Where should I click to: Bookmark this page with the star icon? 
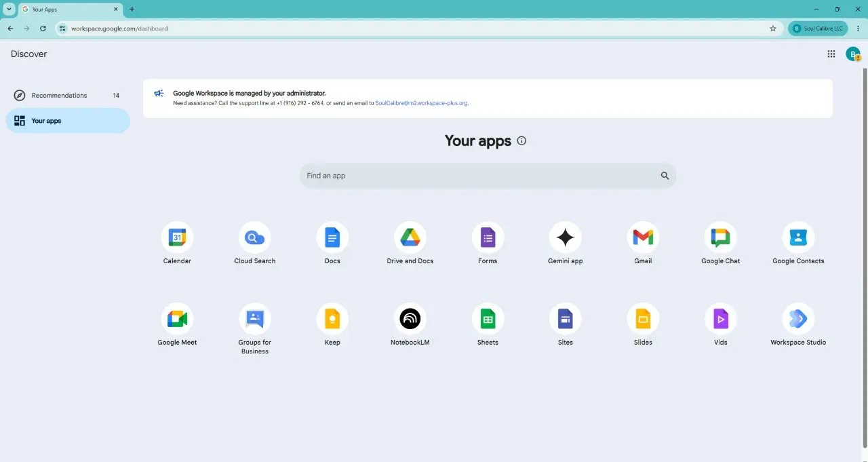pos(772,28)
